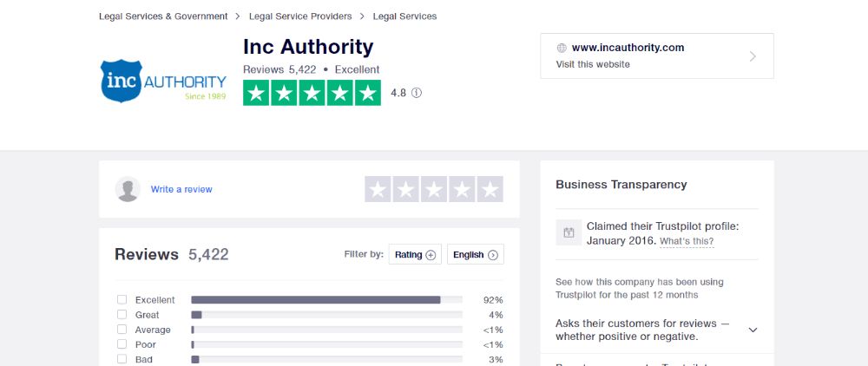Viewport: 868px width, 366px height.
Task: Click the What's this? link
Action: click(x=687, y=242)
